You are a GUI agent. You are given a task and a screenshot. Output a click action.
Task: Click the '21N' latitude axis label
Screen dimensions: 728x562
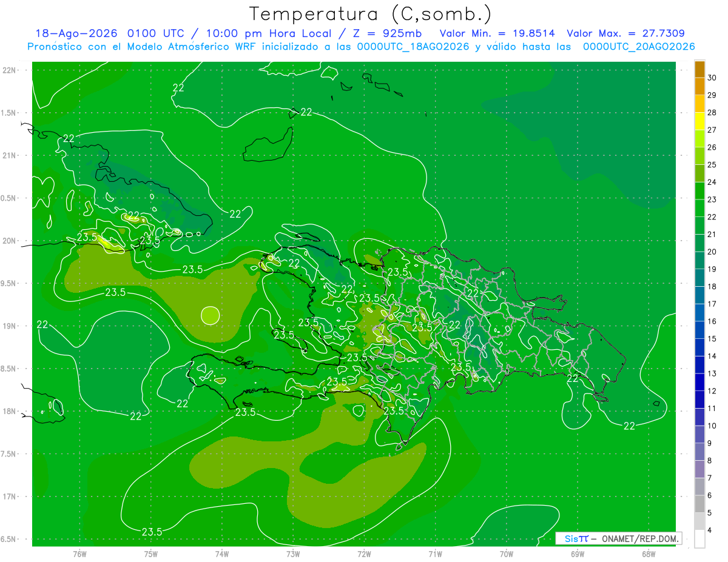pyautogui.click(x=9, y=155)
